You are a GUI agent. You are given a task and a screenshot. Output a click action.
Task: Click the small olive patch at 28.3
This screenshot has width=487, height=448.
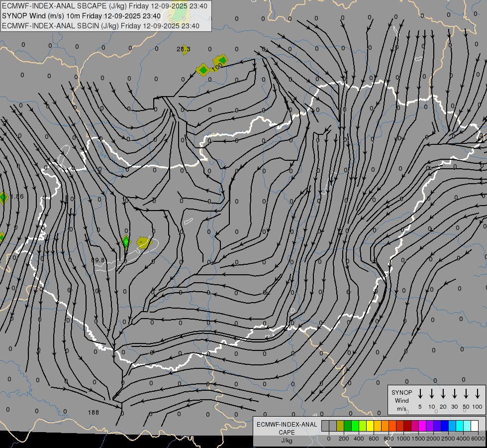click(x=185, y=49)
